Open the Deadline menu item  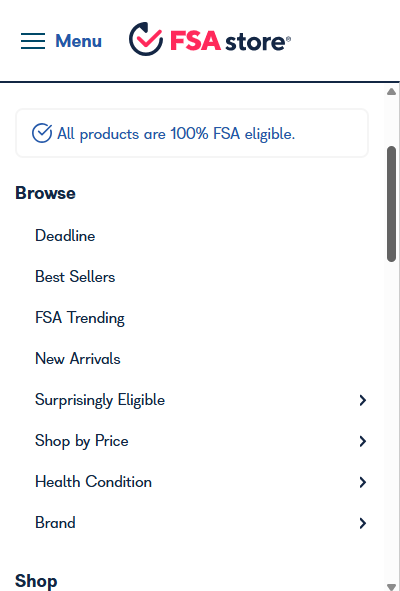pos(65,236)
